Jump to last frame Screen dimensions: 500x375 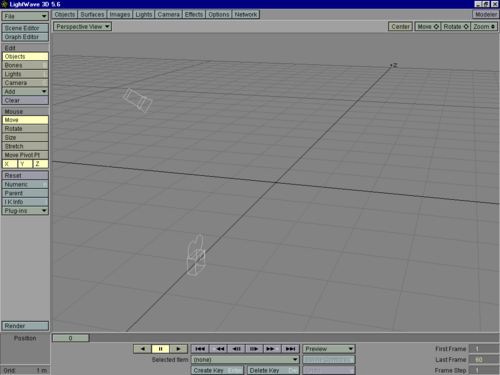tap(290, 349)
